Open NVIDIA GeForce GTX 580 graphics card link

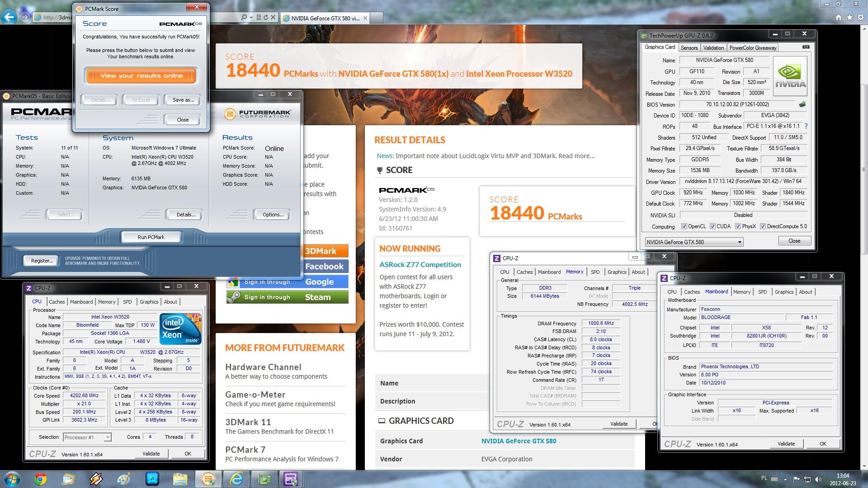(x=519, y=441)
